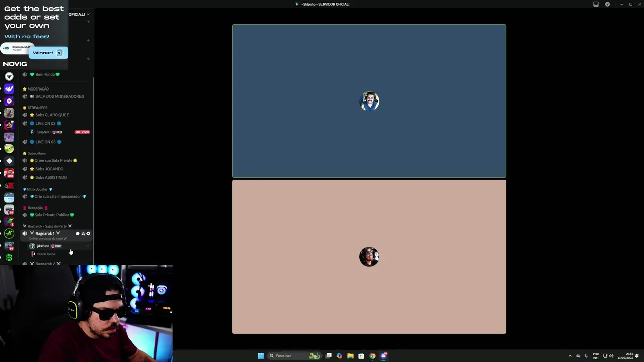Click avatar in the beige tile
Viewport: 644px width, 362px height.
pyautogui.click(x=369, y=257)
